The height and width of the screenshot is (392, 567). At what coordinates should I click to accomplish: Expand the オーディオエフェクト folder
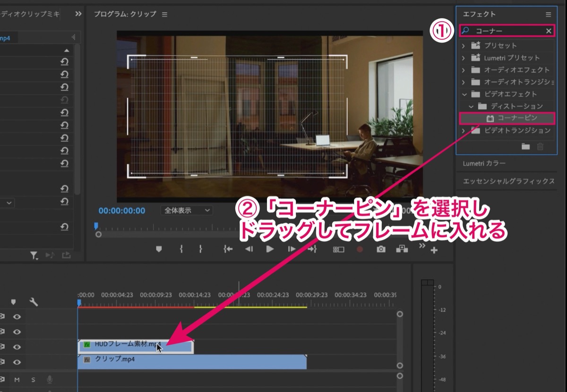[x=464, y=70]
